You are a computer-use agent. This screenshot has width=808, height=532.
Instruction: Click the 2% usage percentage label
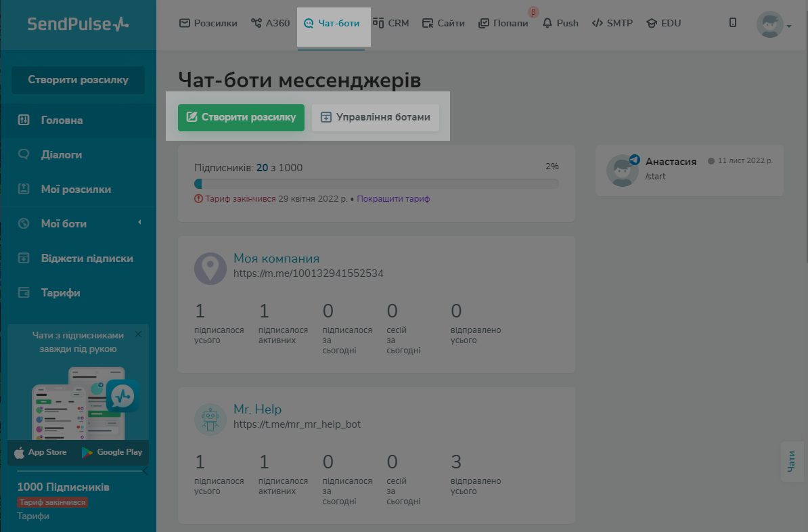(x=552, y=167)
